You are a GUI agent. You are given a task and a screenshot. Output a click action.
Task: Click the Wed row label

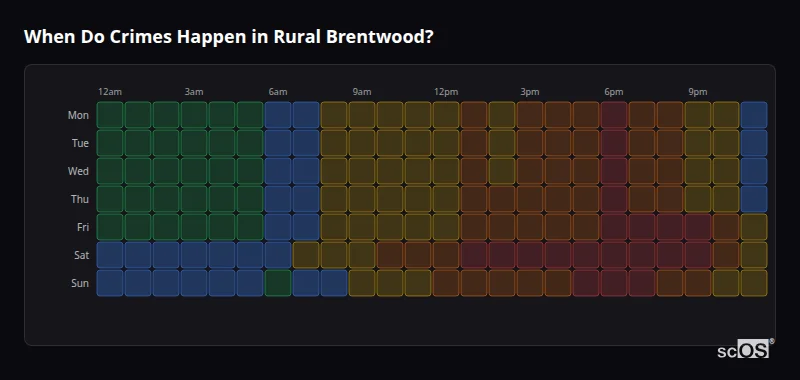pyautogui.click(x=78, y=171)
